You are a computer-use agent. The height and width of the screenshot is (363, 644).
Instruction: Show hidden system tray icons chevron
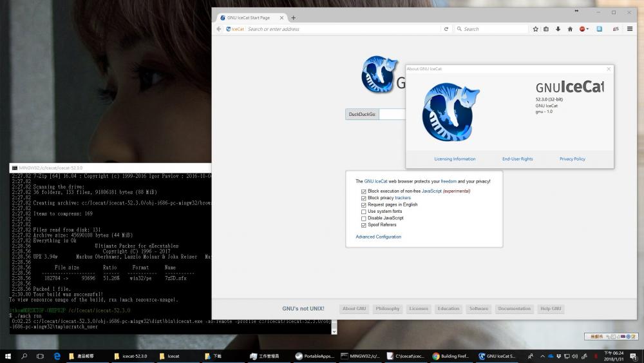coord(543,356)
